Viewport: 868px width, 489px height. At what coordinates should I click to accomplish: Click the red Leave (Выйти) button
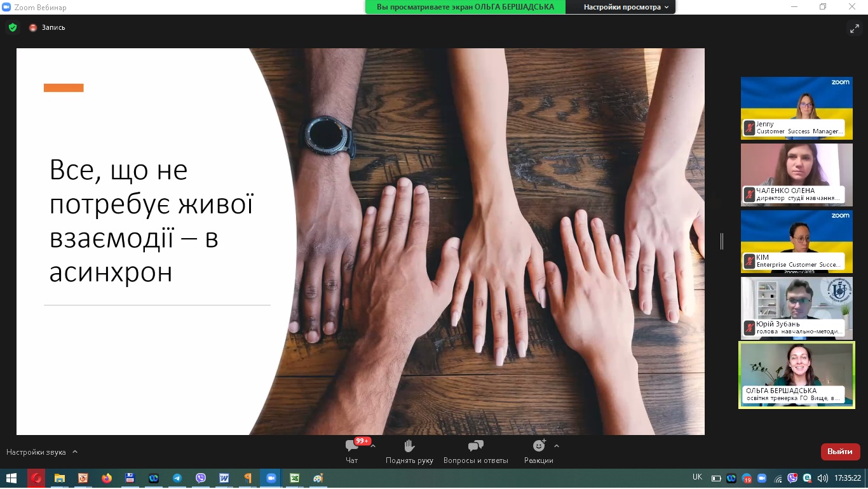[x=840, y=452]
